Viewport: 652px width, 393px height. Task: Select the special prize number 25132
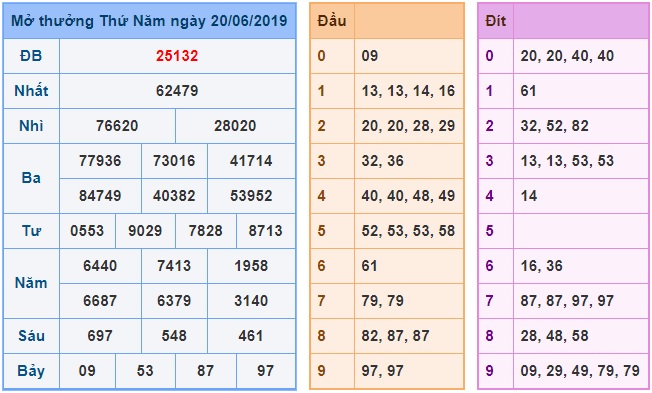point(177,56)
